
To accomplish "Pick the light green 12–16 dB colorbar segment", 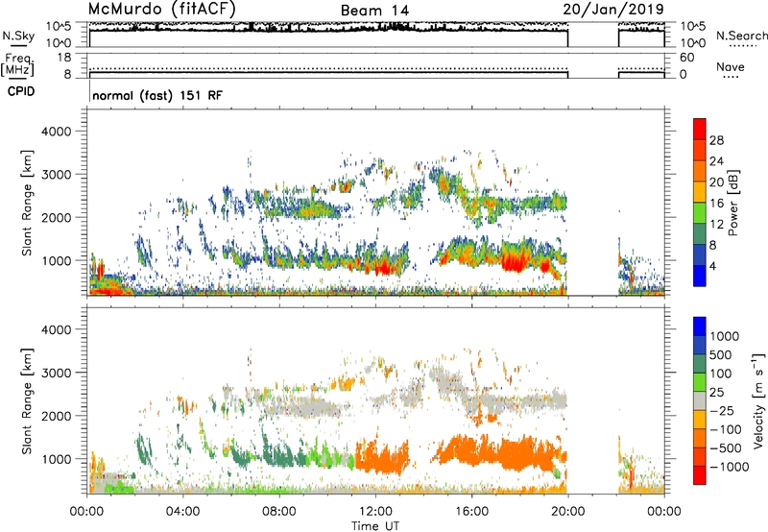I will coord(700,213).
